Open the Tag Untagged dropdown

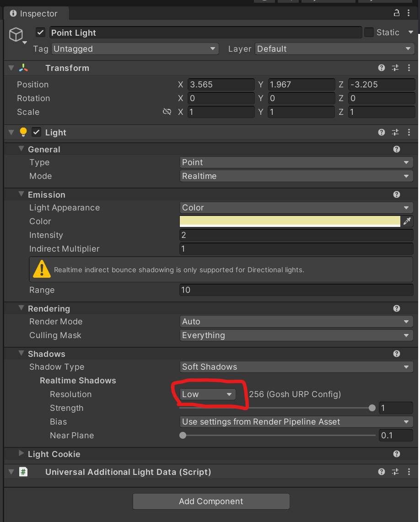135,49
